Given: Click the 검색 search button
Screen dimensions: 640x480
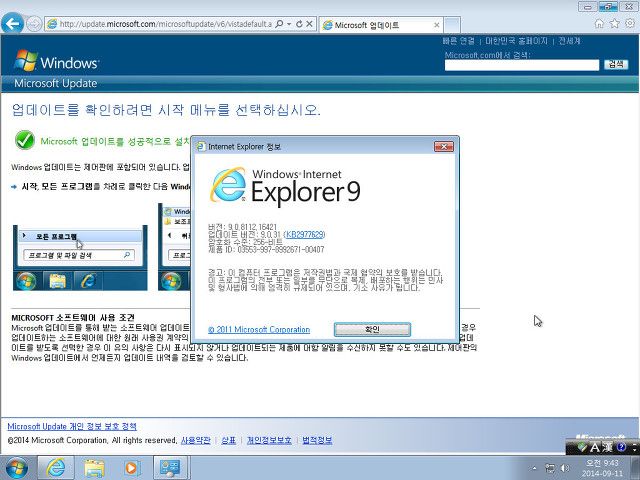Looking at the screenshot, I should 616,64.
